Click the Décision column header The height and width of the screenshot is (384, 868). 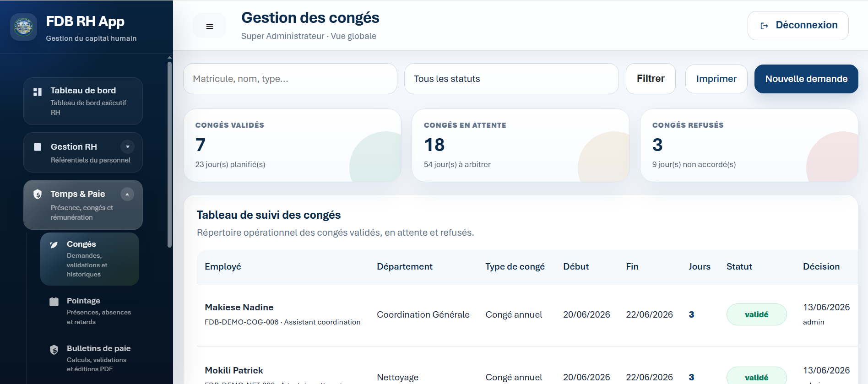pyautogui.click(x=821, y=266)
